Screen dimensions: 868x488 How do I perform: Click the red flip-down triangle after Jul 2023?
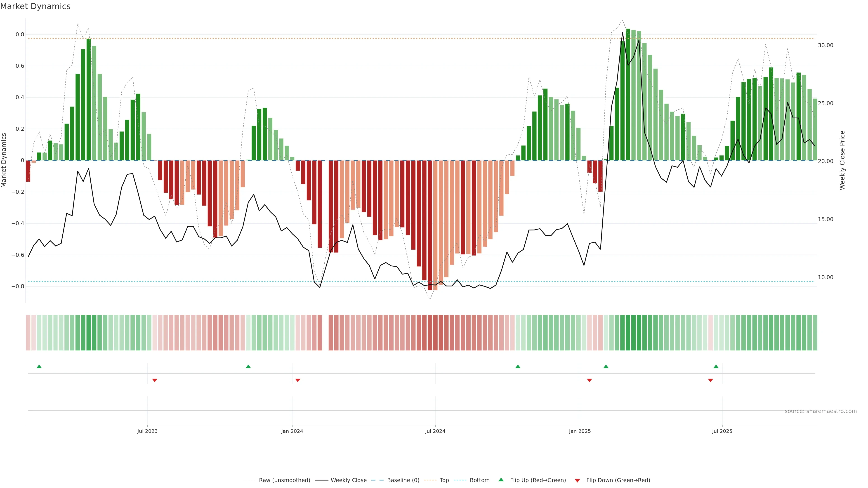point(155,380)
